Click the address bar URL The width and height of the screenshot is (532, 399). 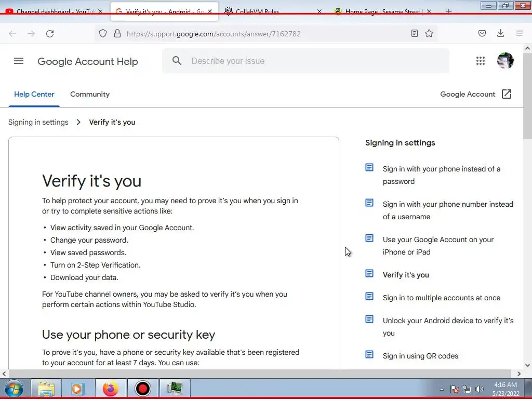214,34
